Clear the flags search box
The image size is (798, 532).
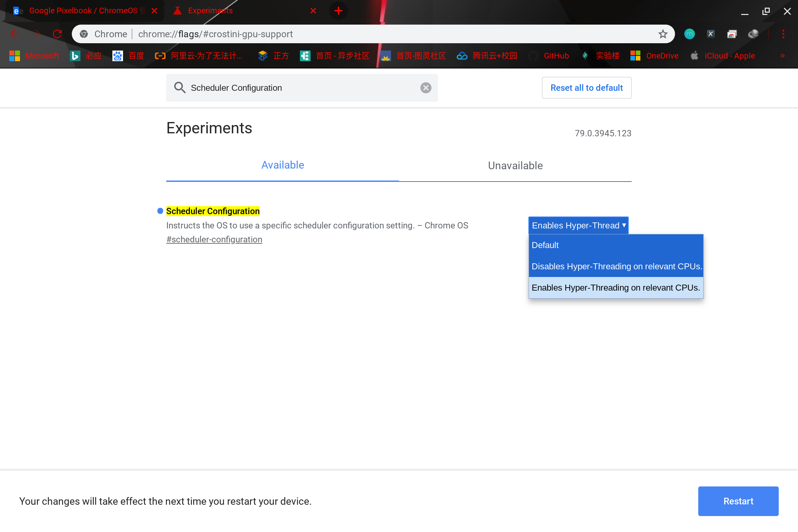(x=426, y=88)
